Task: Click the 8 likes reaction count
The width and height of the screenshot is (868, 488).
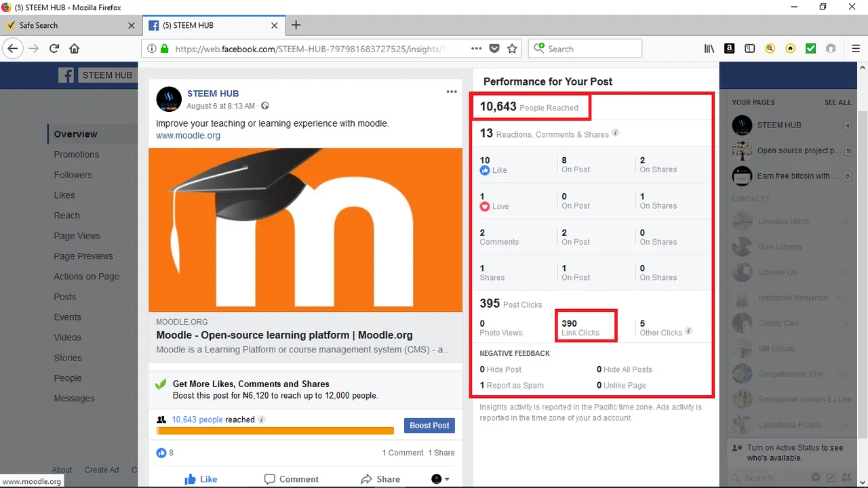Action: [165, 453]
